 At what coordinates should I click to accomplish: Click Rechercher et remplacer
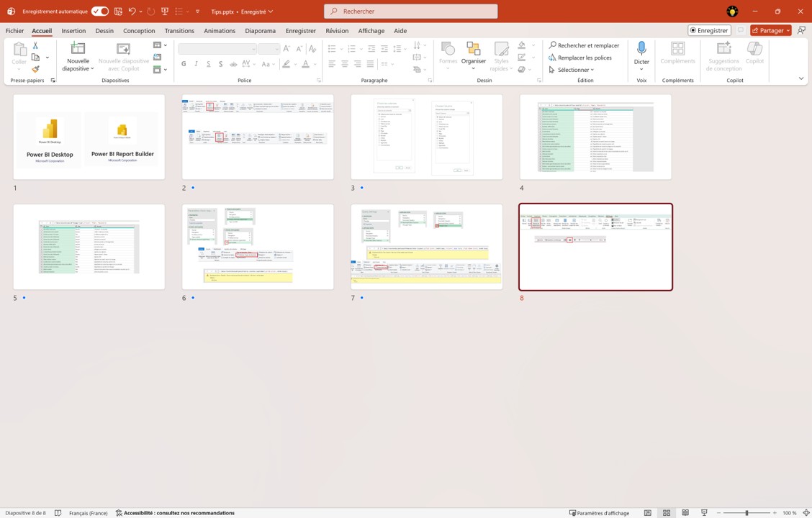point(584,45)
